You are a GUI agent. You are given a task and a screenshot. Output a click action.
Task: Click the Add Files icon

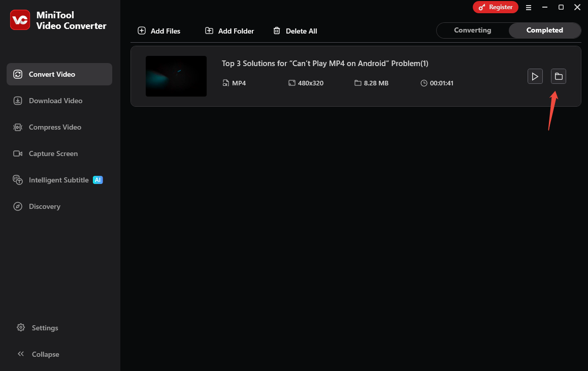[141, 30]
